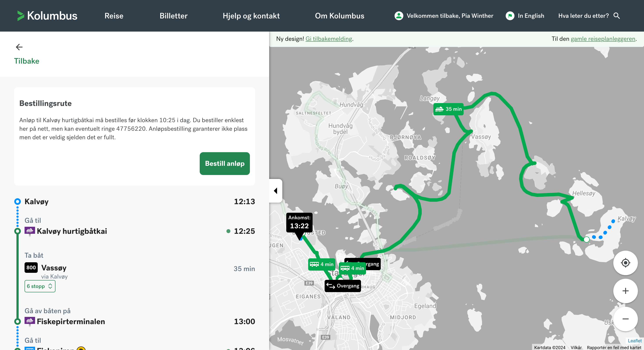Click the Gi tilbakemelding feedback link
The image size is (644, 350).
[x=329, y=39]
